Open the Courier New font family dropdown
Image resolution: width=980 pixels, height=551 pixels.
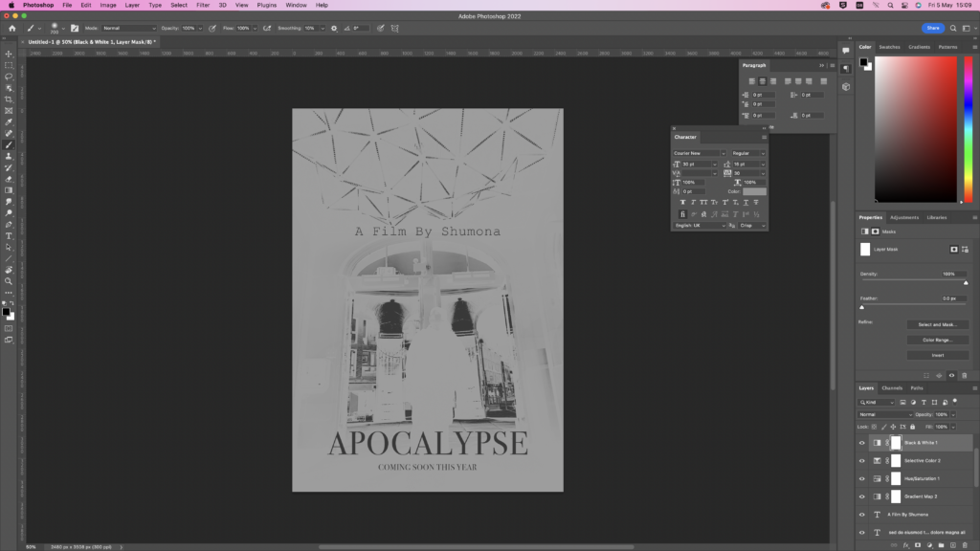(700, 153)
